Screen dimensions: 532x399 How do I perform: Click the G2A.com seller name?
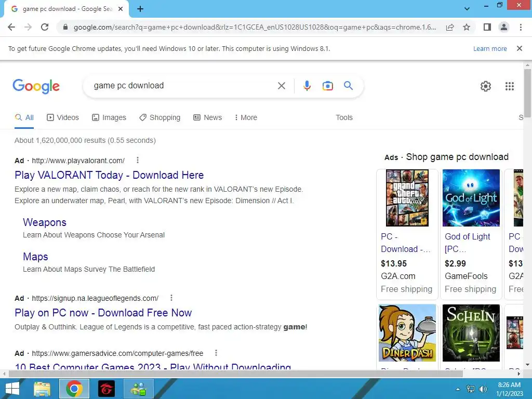click(398, 276)
